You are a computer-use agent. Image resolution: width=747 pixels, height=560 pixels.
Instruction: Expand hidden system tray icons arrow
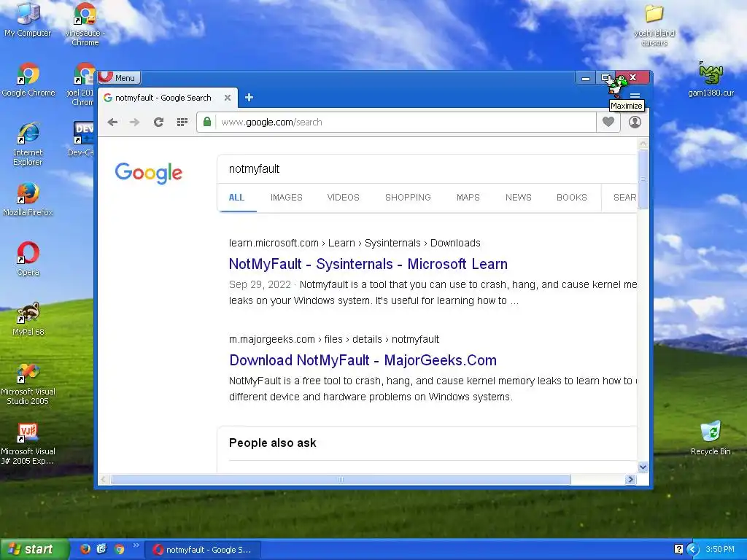(x=692, y=550)
